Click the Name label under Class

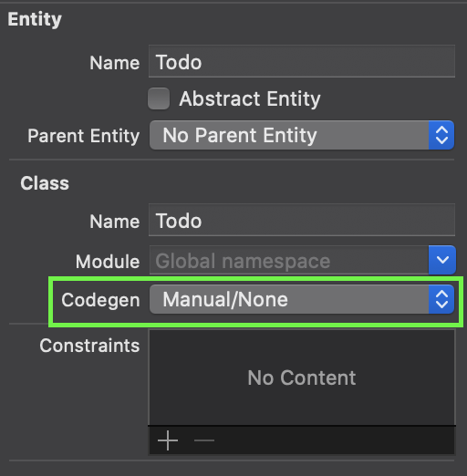click(115, 222)
